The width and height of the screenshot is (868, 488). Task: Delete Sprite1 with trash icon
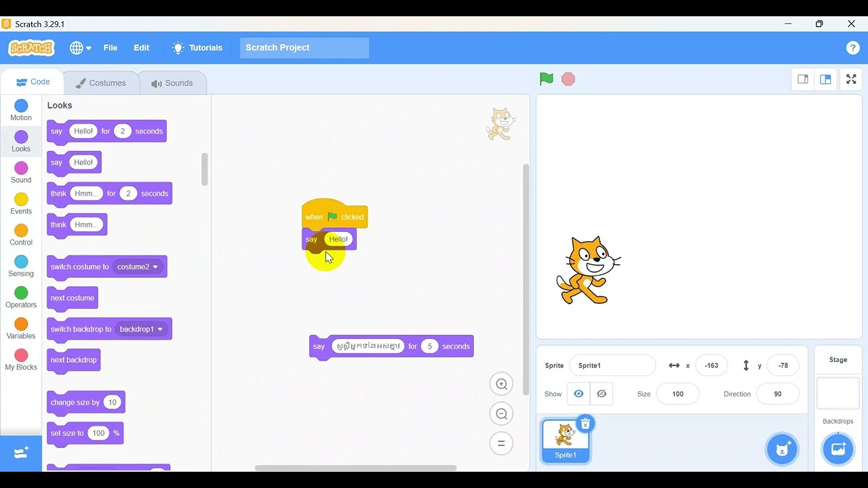[585, 424]
